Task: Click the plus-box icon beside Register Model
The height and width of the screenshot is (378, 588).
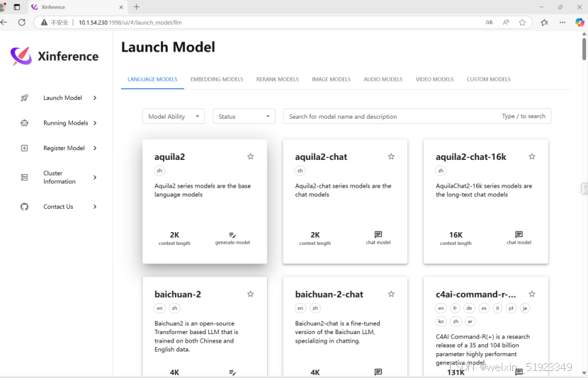Action: click(24, 148)
